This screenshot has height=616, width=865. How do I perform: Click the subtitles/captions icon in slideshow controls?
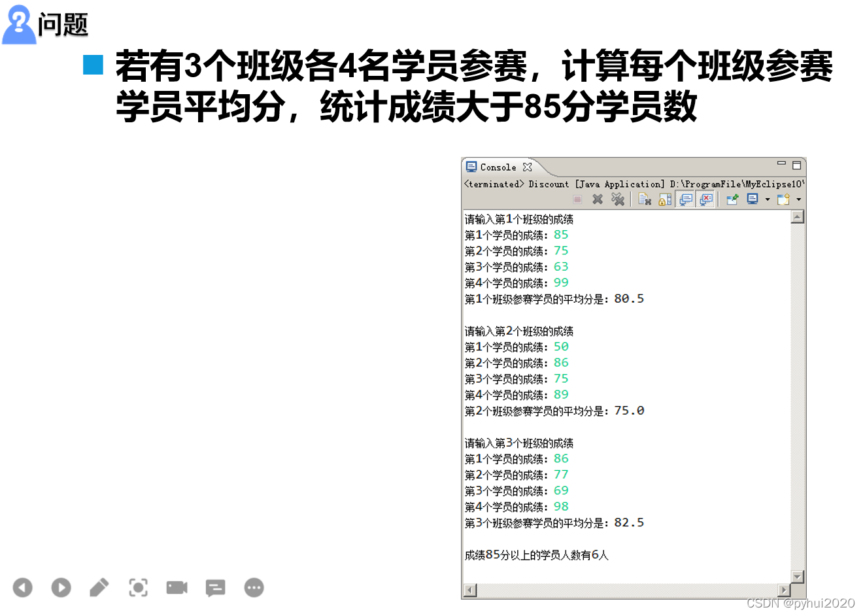pos(215,588)
